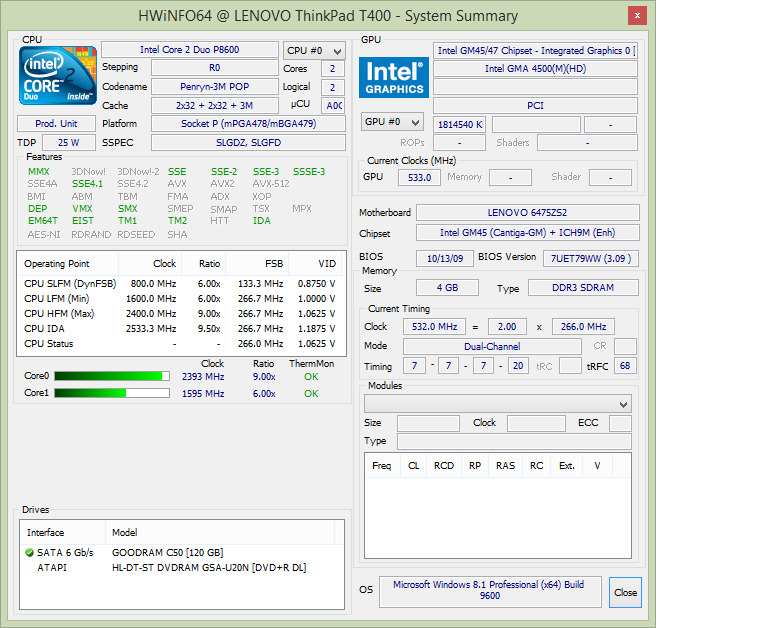Click the DDR3 SDRAM type field
Image resolution: width=768 pixels, height=628 pixels.
[x=583, y=288]
